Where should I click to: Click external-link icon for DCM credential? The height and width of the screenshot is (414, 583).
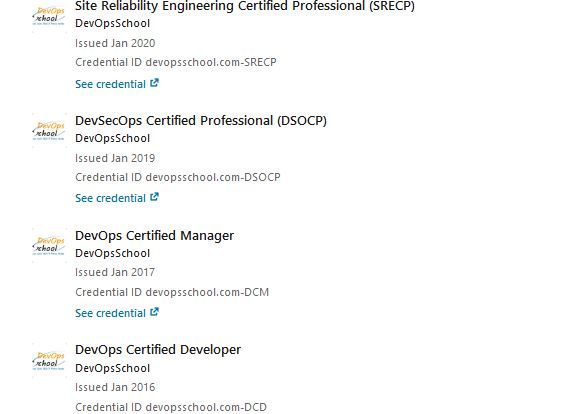(x=154, y=312)
